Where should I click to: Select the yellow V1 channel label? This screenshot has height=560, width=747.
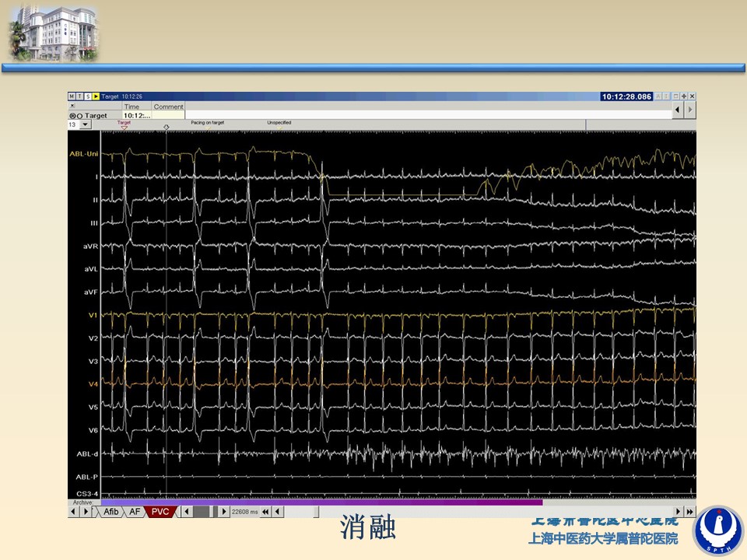pos(93,315)
